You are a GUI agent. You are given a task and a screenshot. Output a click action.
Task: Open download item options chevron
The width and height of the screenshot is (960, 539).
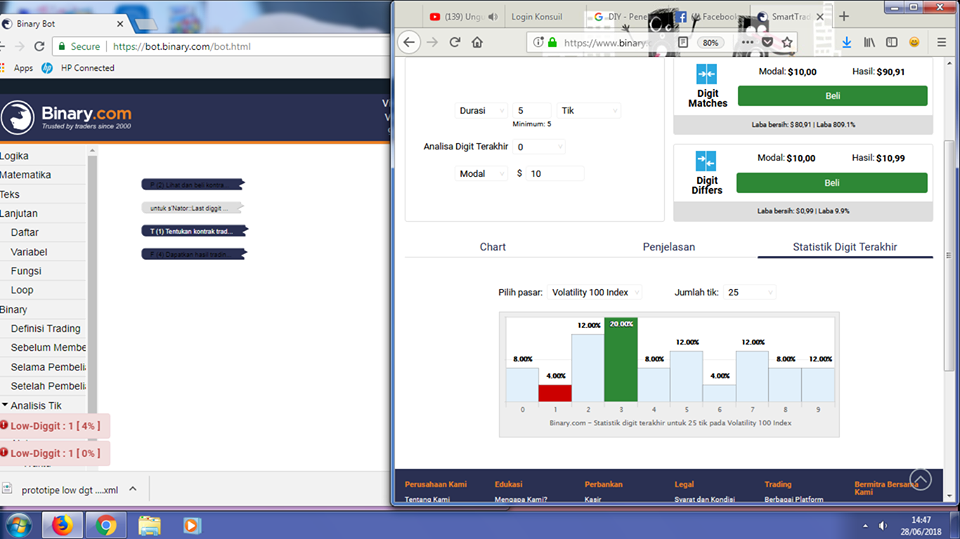pyautogui.click(x=133, y=489)
